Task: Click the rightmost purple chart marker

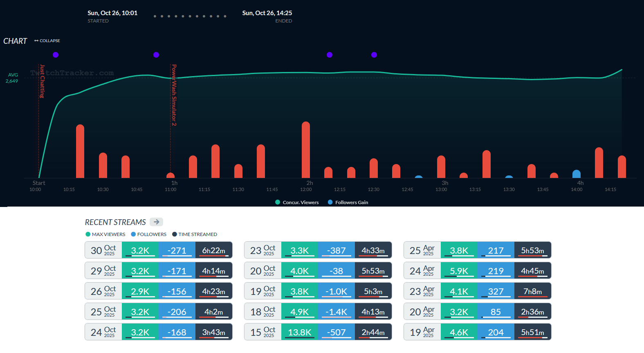Action: (374, 55)
